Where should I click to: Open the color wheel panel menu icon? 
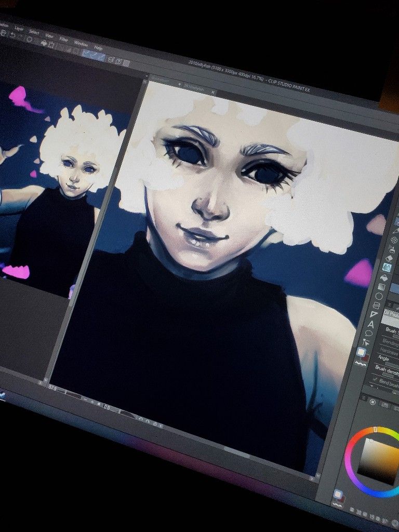(x=364, y=397)
